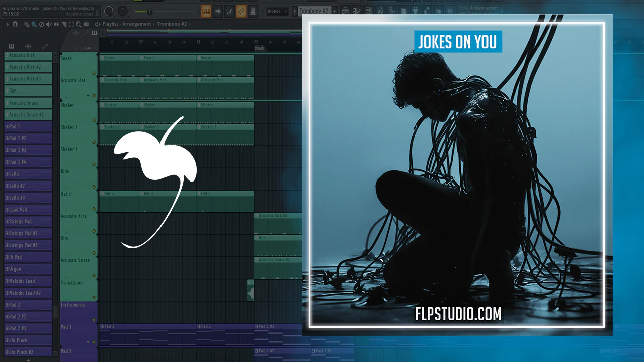Screen dimensions: 644x362
Task: Click the joystick multilink controllers button
Action: [253, 11]
